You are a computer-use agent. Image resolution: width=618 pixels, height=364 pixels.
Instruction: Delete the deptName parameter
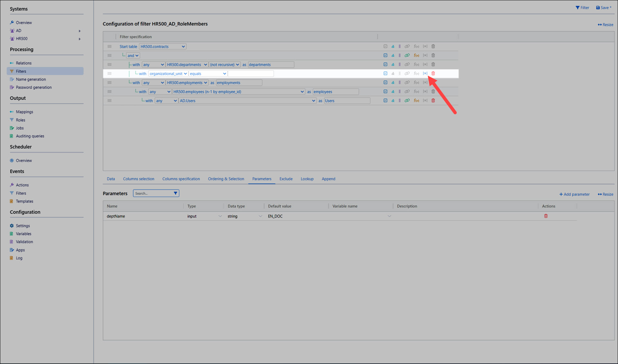[x=546, y=216]
